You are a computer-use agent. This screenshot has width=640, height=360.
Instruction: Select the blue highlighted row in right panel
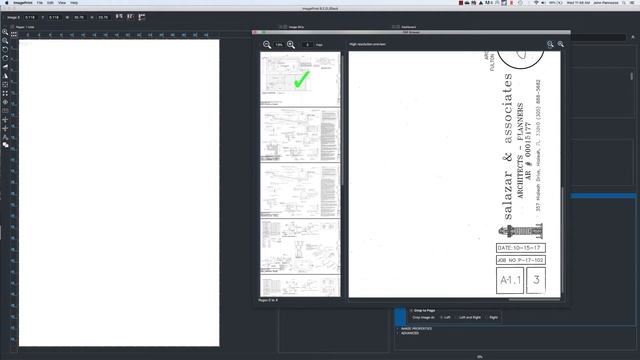point(604,196)
